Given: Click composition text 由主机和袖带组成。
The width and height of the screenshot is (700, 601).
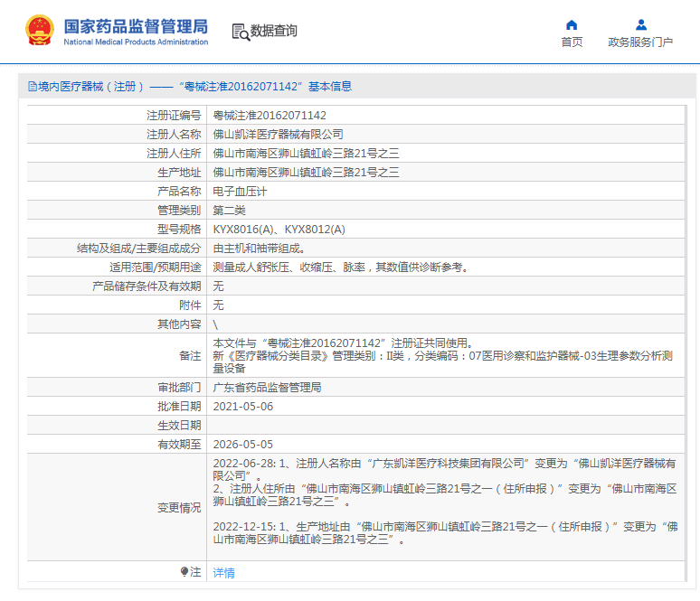Looking at the screenshot, I should click(259, 248).
